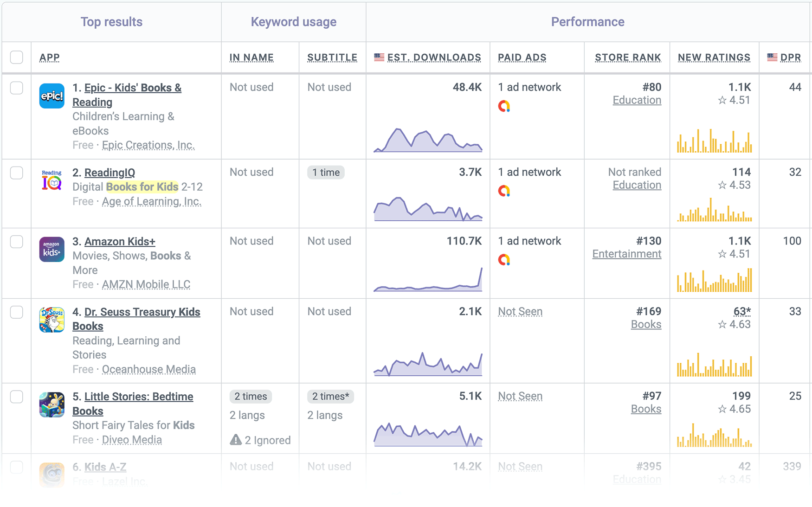Screen dimensions: 812x507
Task: Click the Amazon Kids+ downloads trend chart
Action: (428, 279)
